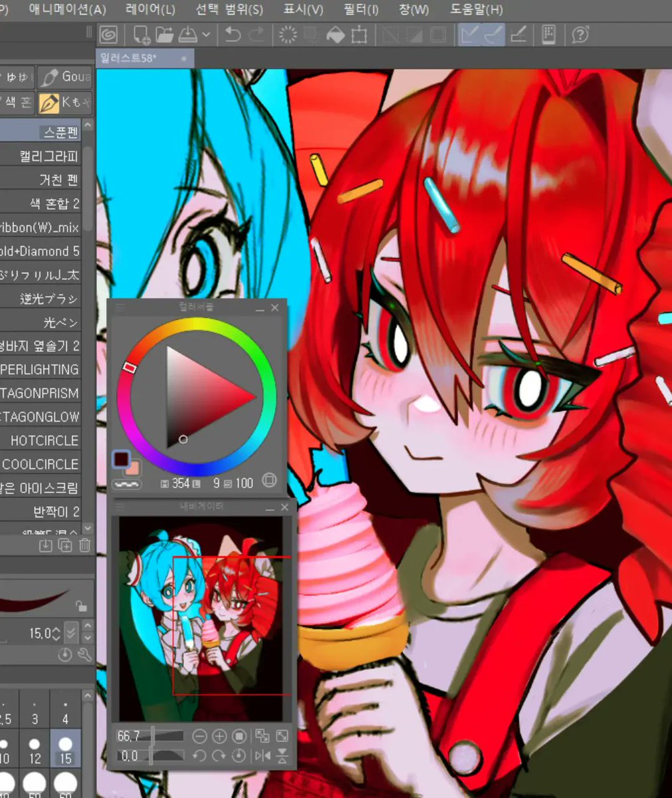Delete the selected sub tool

tap(84, 545)
